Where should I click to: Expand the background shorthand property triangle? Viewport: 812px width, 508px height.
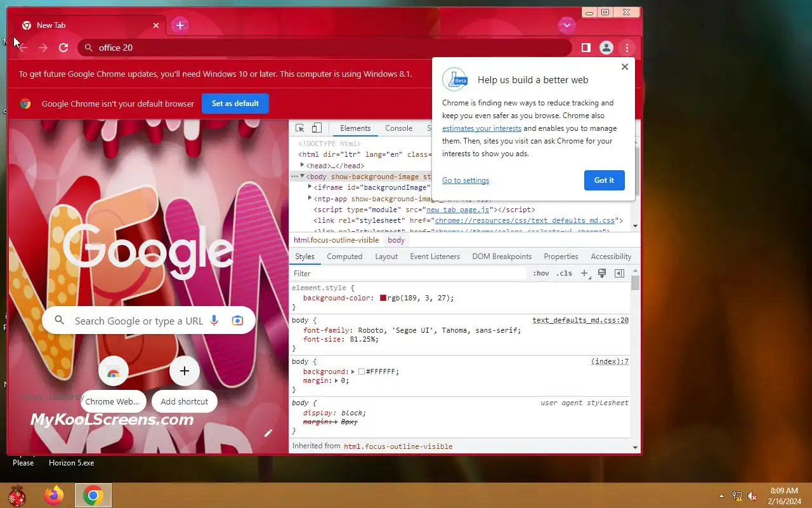tap(353, 371)
